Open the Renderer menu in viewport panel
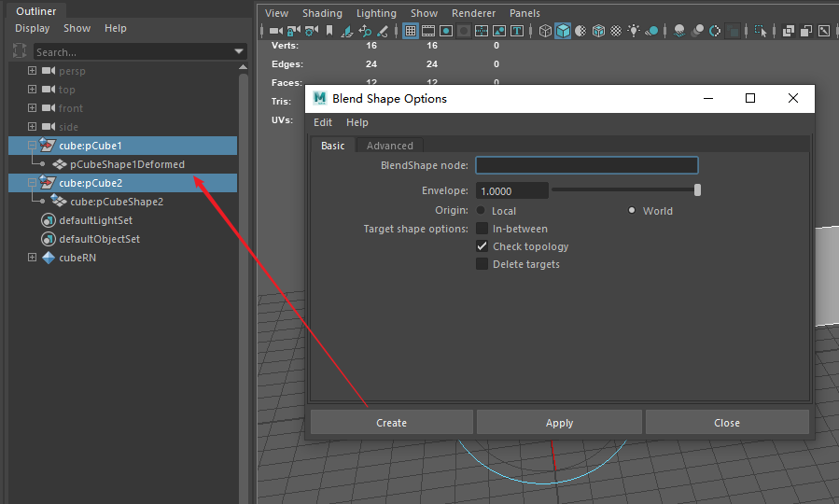Screen dimensions: 839x504 [x=473, y=13]
